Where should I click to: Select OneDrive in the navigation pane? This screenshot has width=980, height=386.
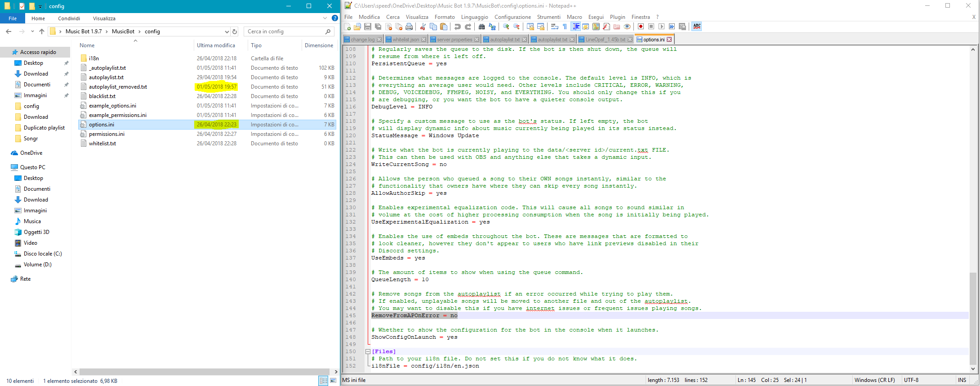pyautogui.click(x=31, y=153)
